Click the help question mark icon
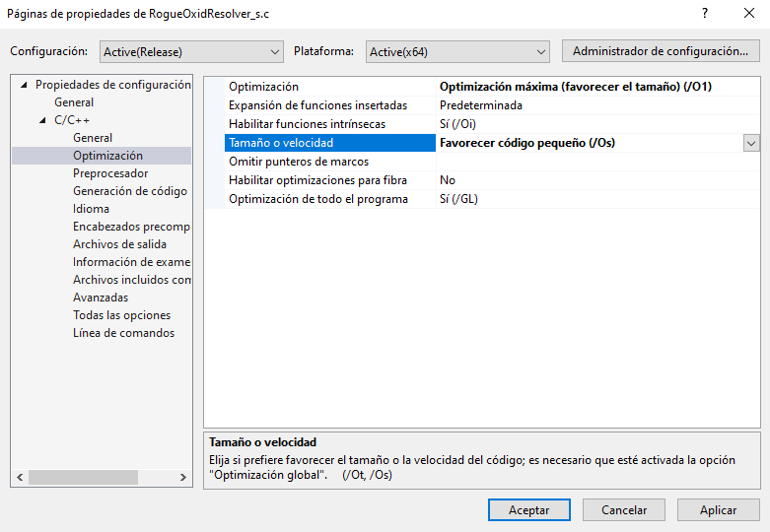The height and width of the screenshot is (532, 770). click(704, 14)
